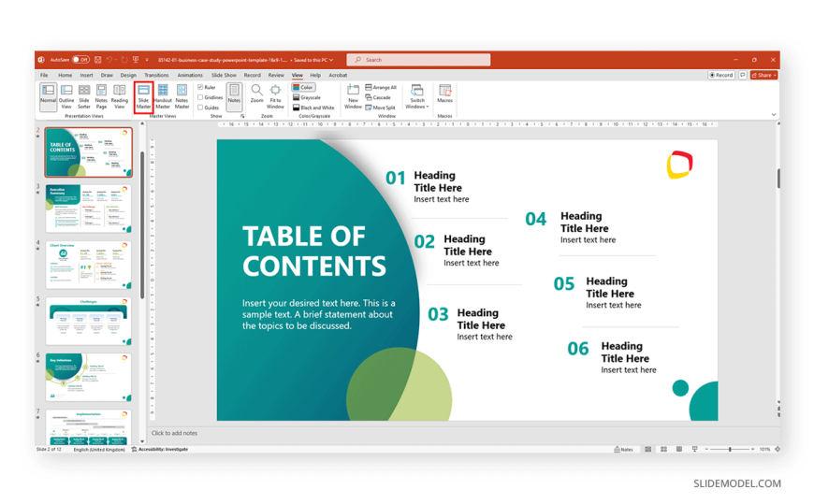Open the Show group dialog launcher

pos(242,116)
